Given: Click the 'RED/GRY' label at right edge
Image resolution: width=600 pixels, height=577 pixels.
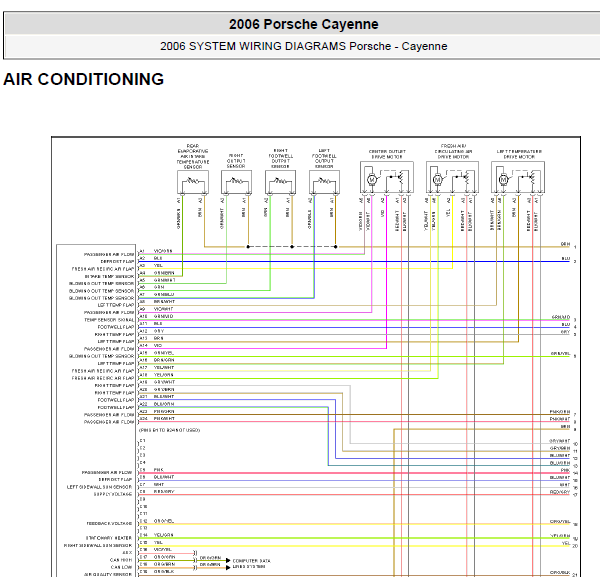Looking at the screenshot, I should point(560,492).
